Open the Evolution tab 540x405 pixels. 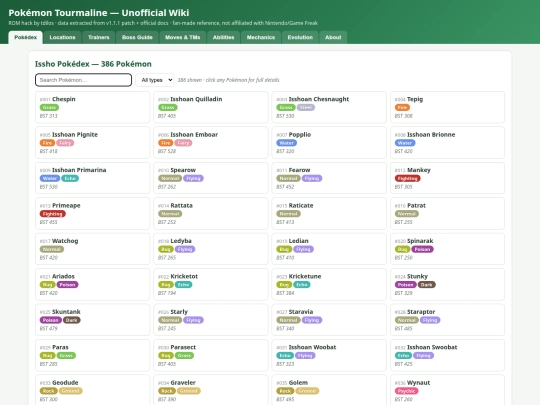point(300,37)
